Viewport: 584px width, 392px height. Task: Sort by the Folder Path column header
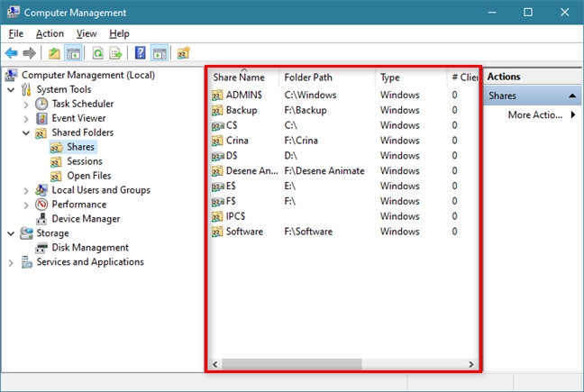[x=309, y=77]
